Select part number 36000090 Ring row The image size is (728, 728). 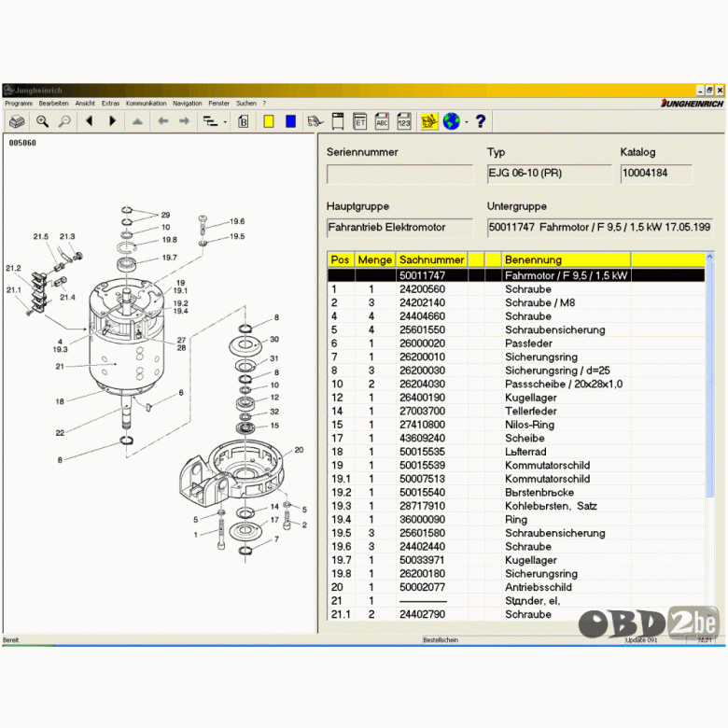tap(516, 520)
